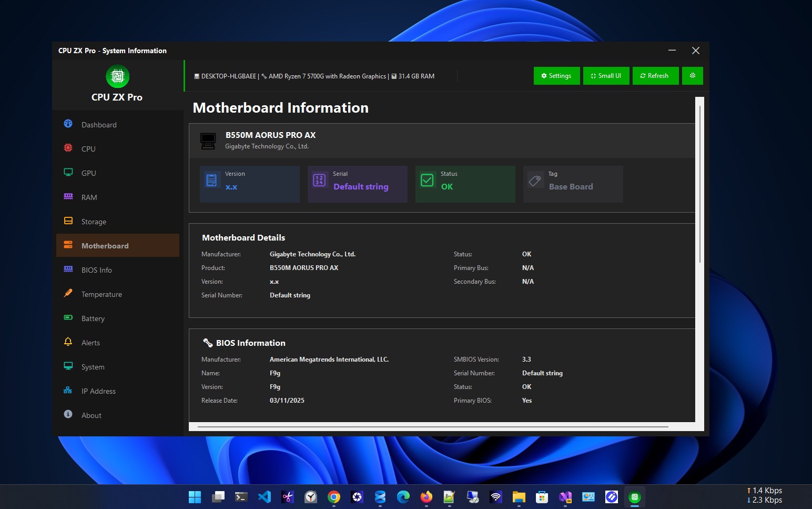
Task: Click the BIOS Info chip icon
Action: click(68, 269)
